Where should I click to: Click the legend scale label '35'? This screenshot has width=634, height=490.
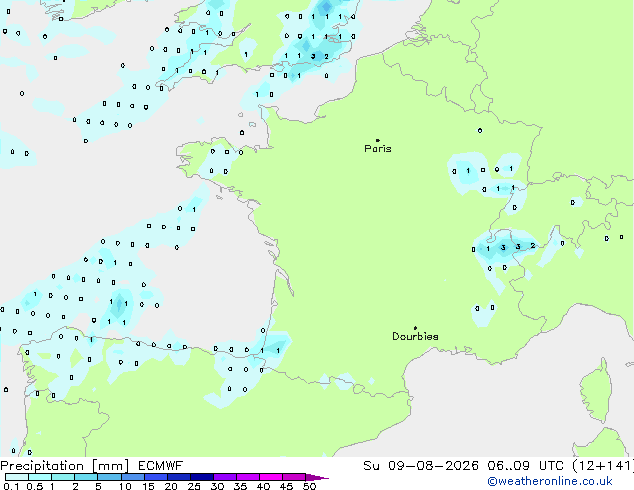[240, 486]
